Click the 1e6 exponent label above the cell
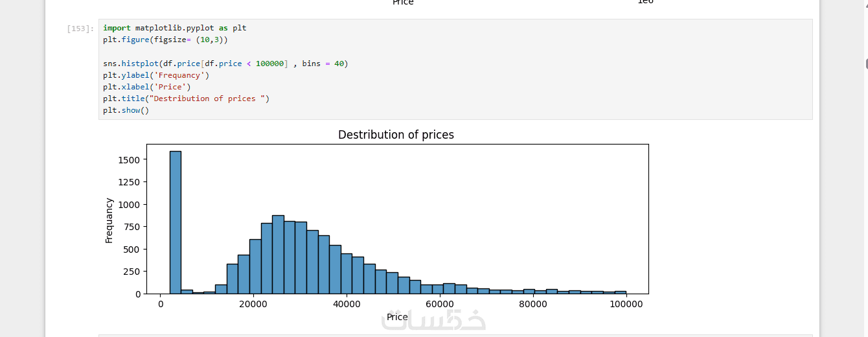This screenshot has width=868, height=337. click(x=645, y=2)
